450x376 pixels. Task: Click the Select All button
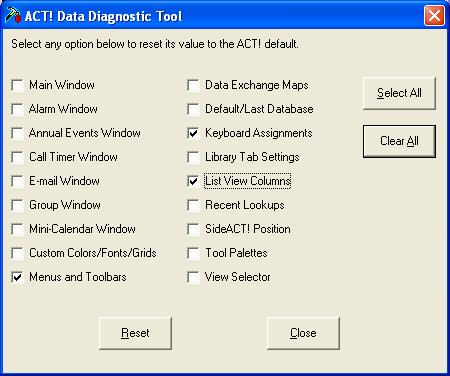tap(399, 93)
